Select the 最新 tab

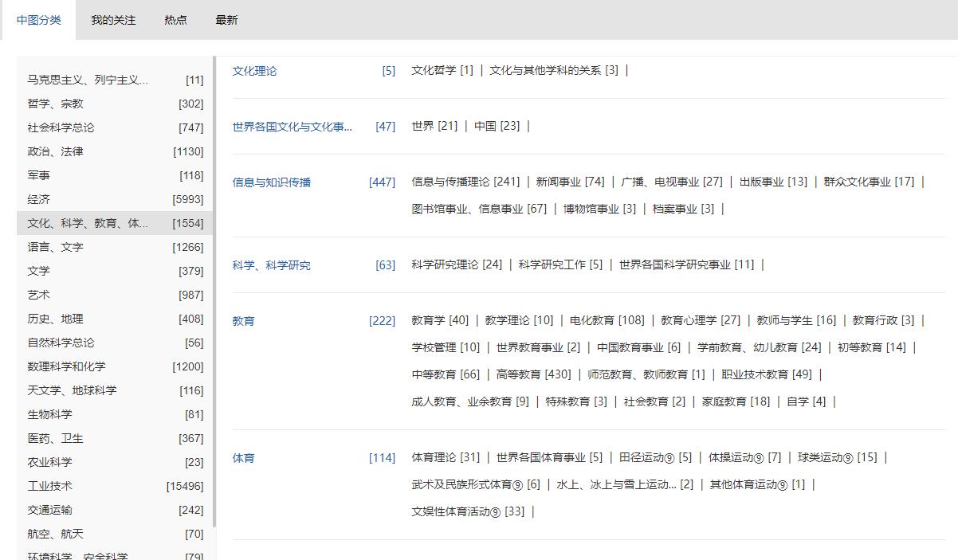coord(227,19)
